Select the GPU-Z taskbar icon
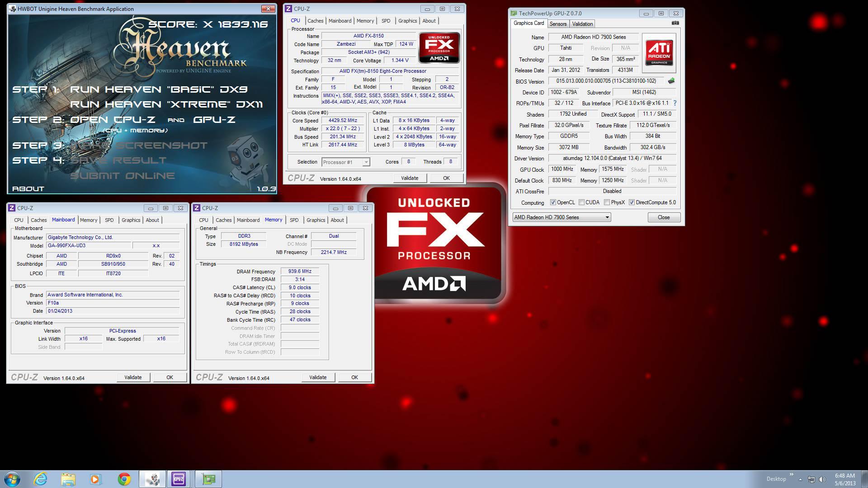 coord(208,479)
